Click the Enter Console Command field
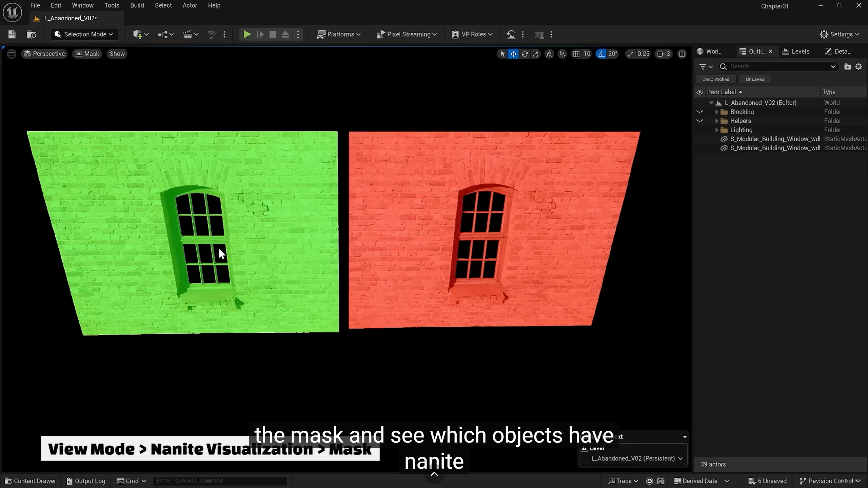 pyautogui.click(x=220, y=481)
